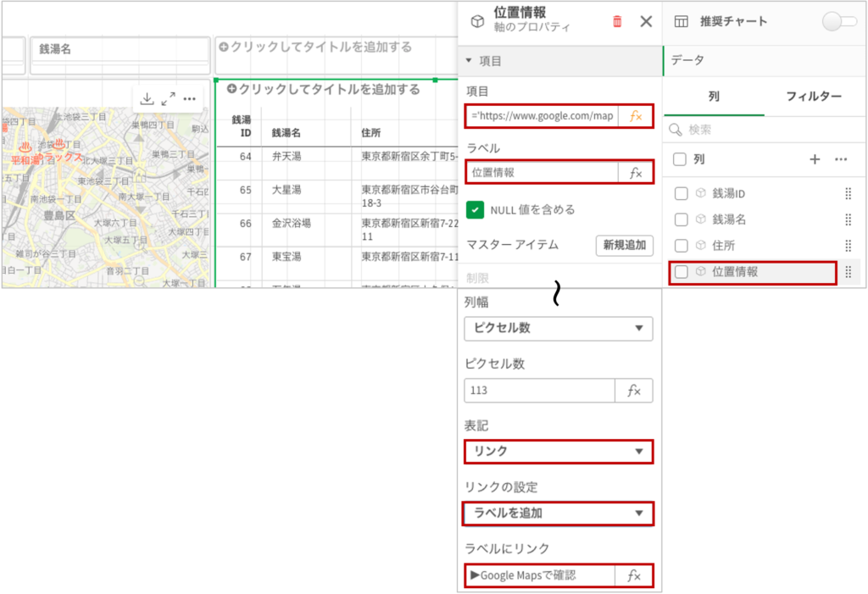Uncheck NULL 値を含める checkbox
Viewport: 868px width, 594px height.
[475, 209]
